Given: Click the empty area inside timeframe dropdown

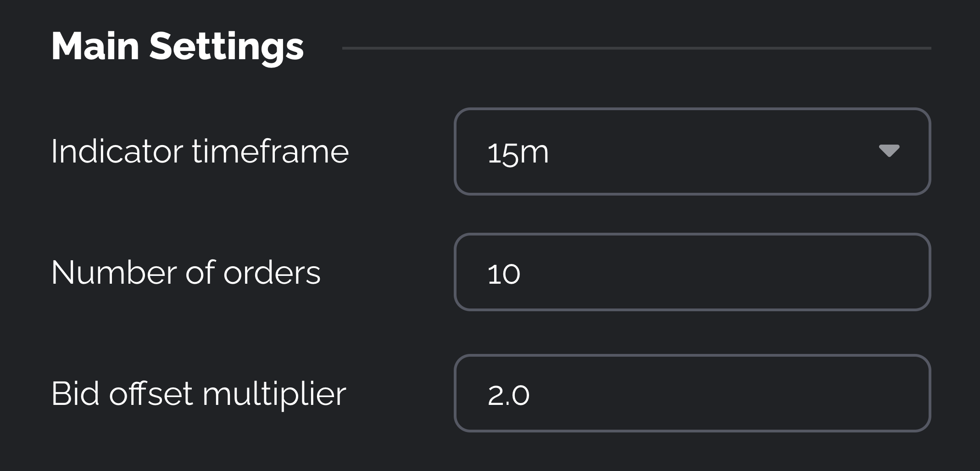Looking at the screenshot, I should 711,151.
